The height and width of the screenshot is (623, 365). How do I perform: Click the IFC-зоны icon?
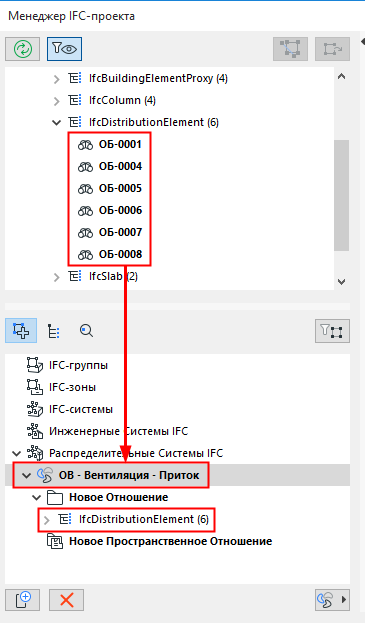pos(35,387)
